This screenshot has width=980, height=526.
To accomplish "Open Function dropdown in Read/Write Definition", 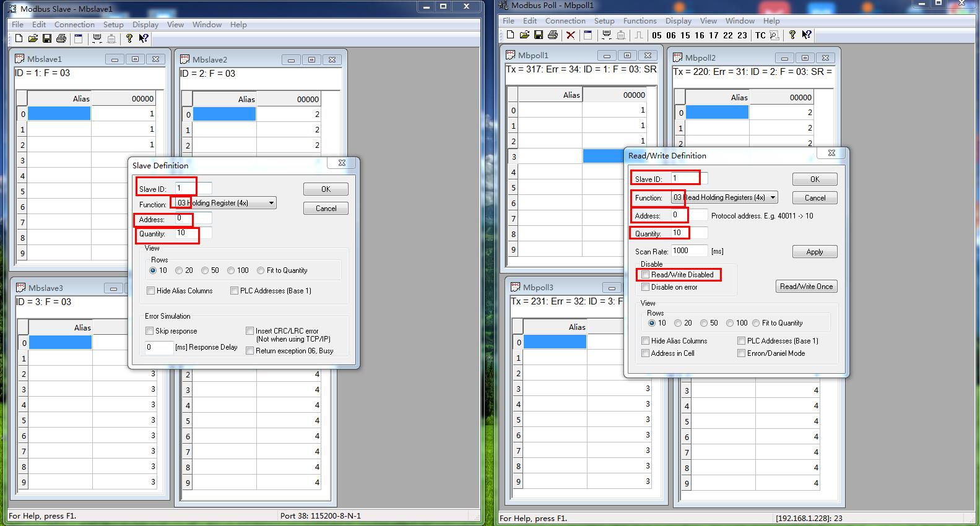I will click(773, 197).
